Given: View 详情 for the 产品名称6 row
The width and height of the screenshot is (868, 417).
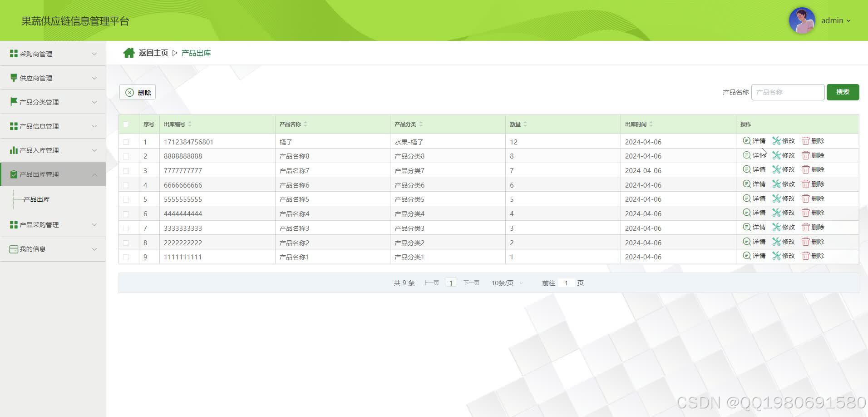Looking at the screenshot, I should point(754,184).
